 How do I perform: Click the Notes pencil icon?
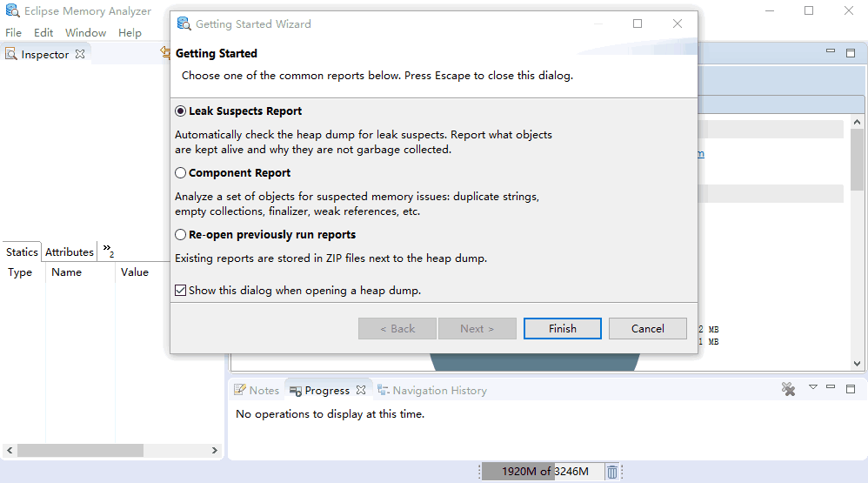tap(240, 389)
